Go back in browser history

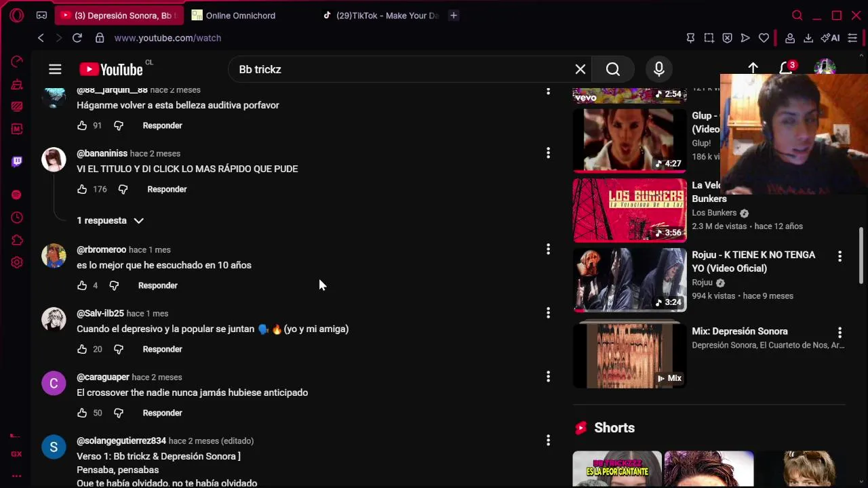pos(41,38)
